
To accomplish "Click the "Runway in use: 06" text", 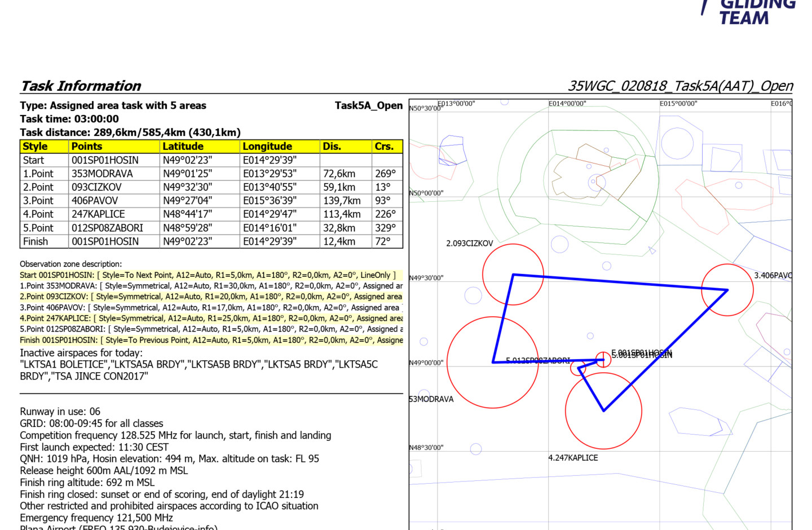I will point(60,412).
